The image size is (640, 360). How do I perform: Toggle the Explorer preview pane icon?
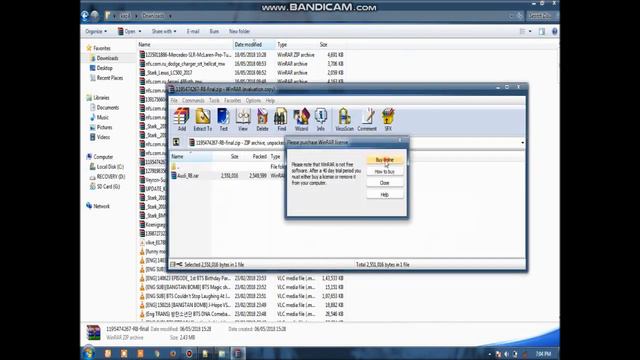click(542, 31)
